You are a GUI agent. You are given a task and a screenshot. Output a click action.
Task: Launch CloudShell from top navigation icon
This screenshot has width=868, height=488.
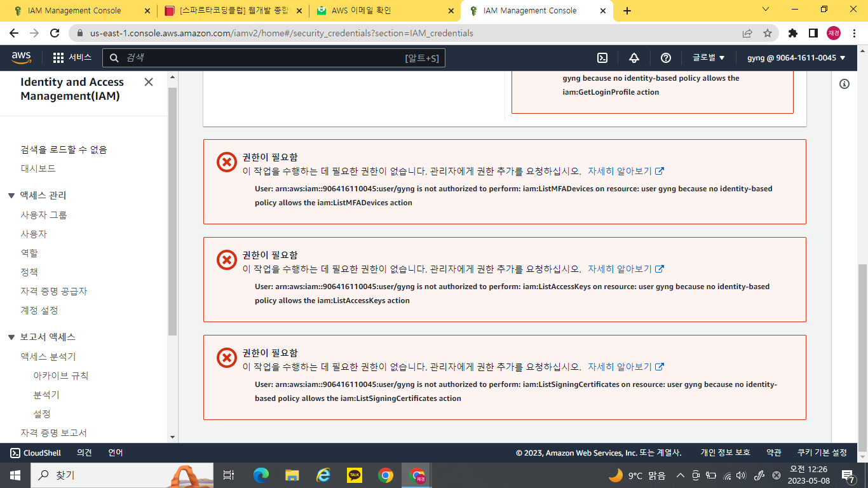602,58
